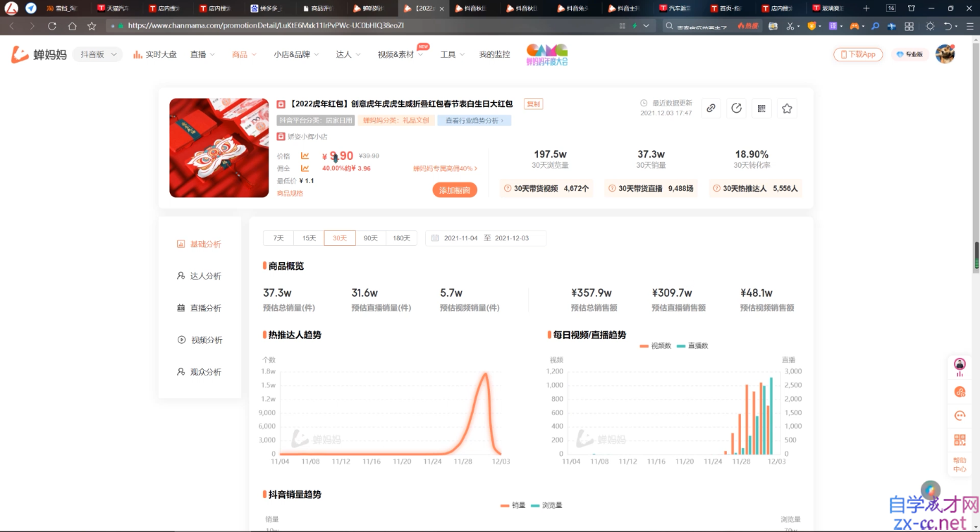Click the 蝉妈妈年度大会 banner
This screenshot has height=532, width=980.
pos(547,54)
